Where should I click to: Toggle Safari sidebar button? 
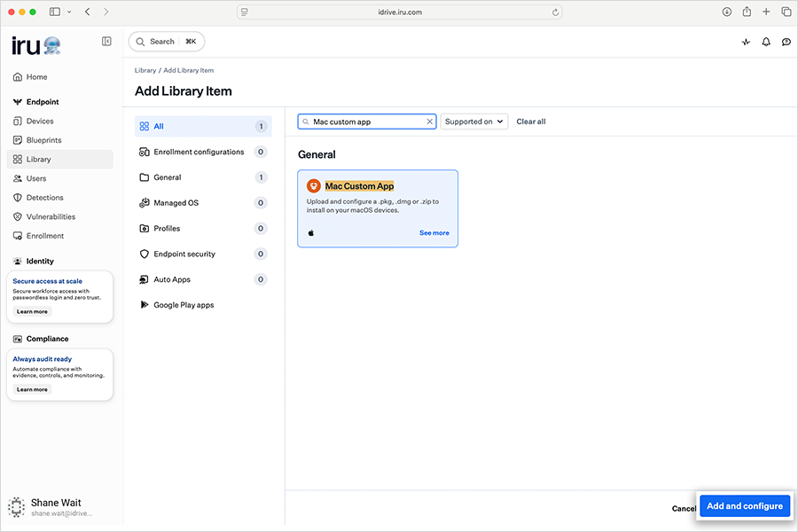54,12
